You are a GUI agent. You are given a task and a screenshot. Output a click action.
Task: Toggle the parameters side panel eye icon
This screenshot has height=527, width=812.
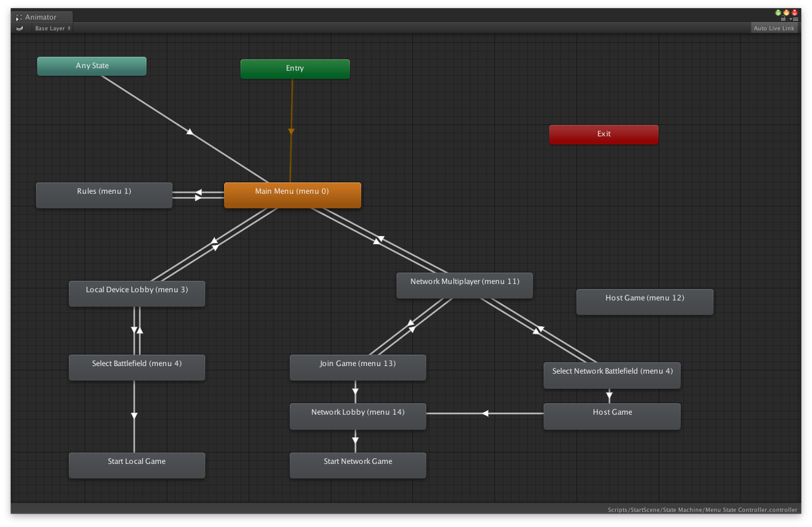click(x=20, y=28)
